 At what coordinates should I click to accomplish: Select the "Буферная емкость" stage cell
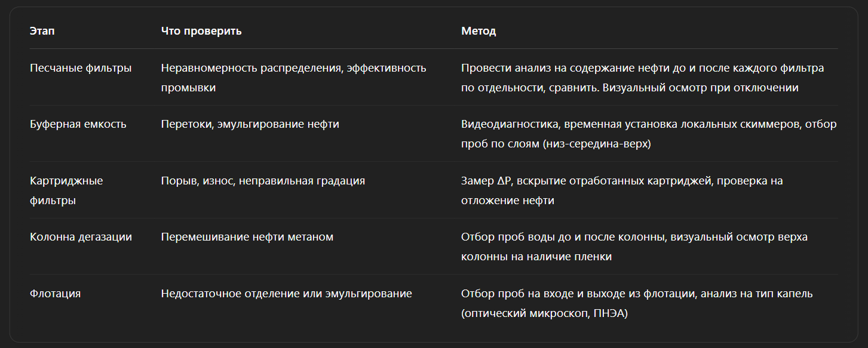coord(78,124)
